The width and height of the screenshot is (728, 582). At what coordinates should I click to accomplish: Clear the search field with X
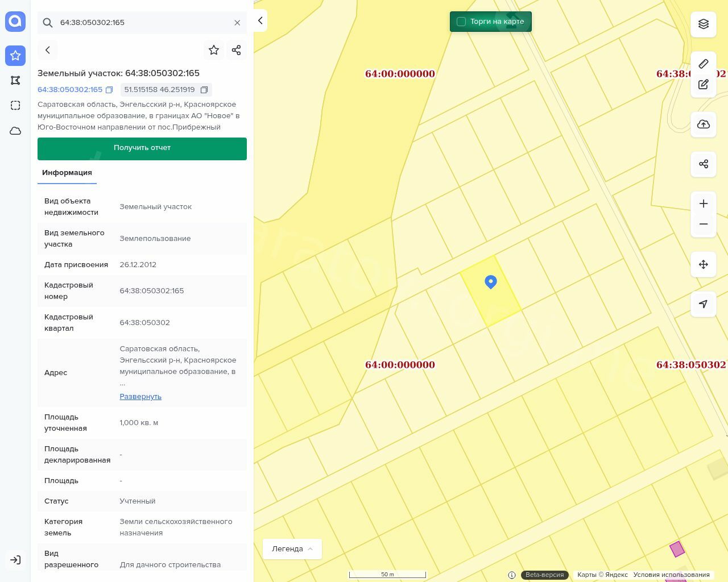click(x=237, y=23)
